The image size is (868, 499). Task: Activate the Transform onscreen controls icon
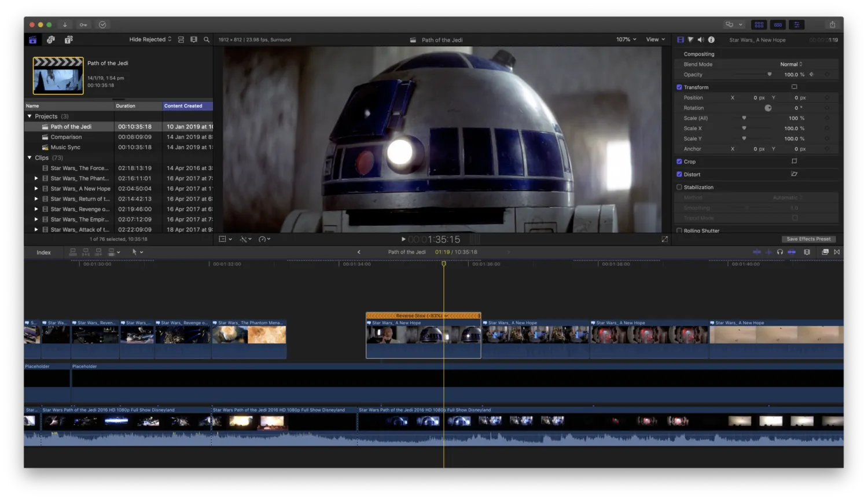tap(794, 87)
